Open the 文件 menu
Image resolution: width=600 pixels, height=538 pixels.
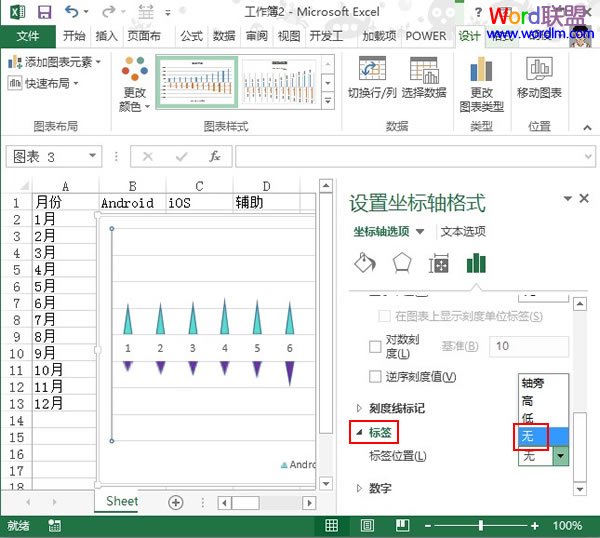(x=28, y=36)
